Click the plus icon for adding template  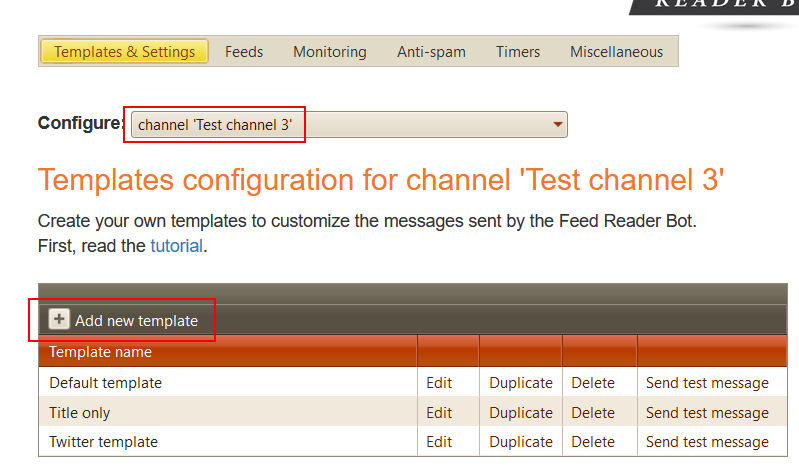coord(60,320)
